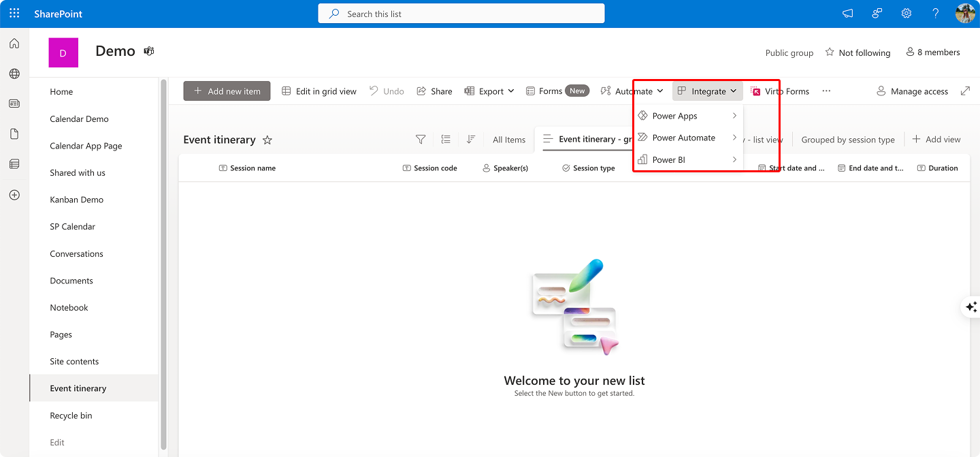This screenshot has height=457, width=980.
Task: Switch to the All Items view tab
Action: [509, 140]
